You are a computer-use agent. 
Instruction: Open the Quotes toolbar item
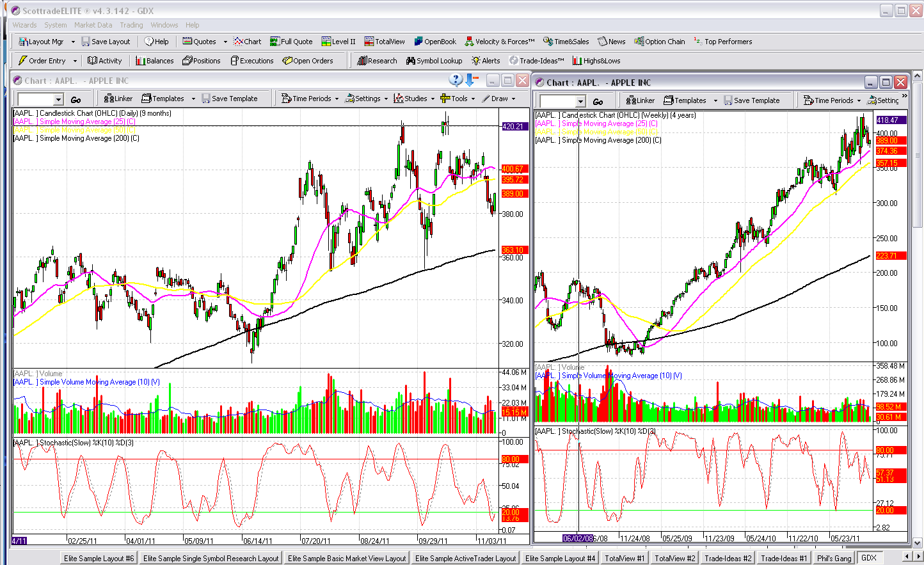click(200, 42)
